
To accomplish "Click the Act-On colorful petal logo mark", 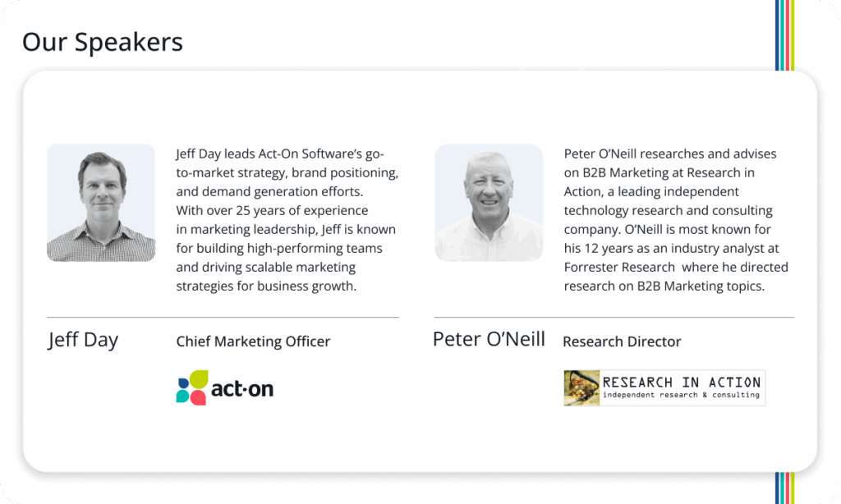I will 192,387.
